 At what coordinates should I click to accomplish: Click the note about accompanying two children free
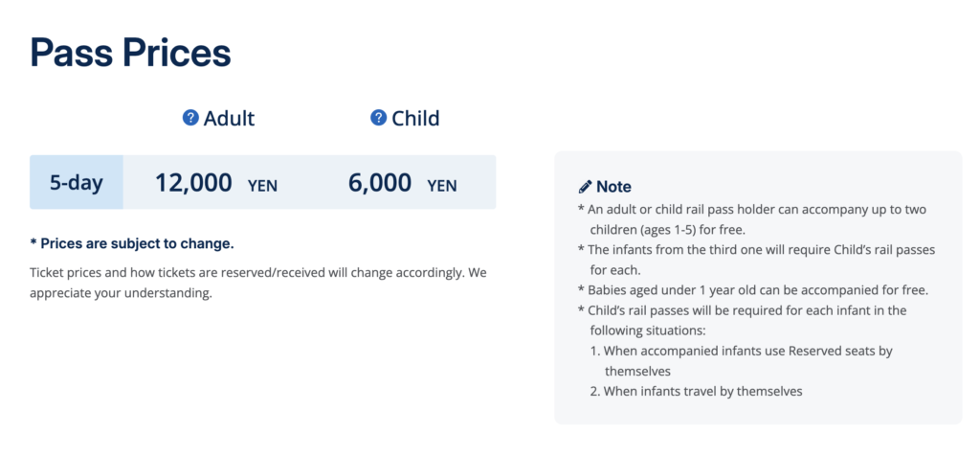(x=752, y=219)
